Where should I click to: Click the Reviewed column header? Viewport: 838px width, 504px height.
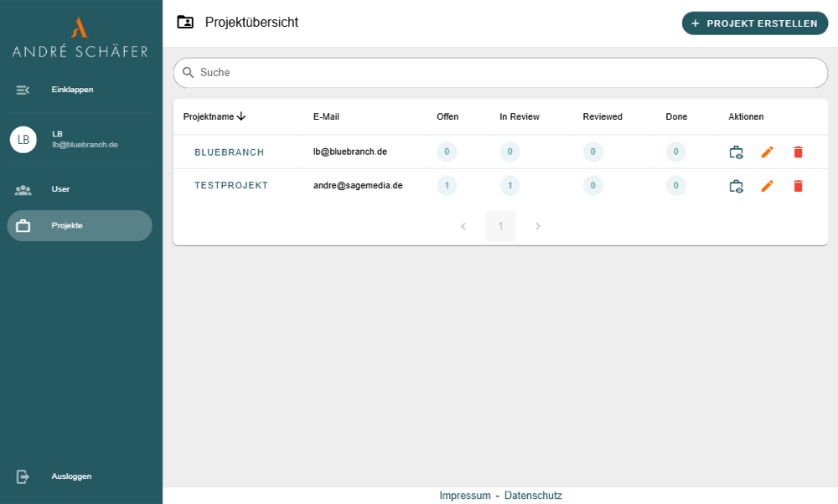click(603, 116)
